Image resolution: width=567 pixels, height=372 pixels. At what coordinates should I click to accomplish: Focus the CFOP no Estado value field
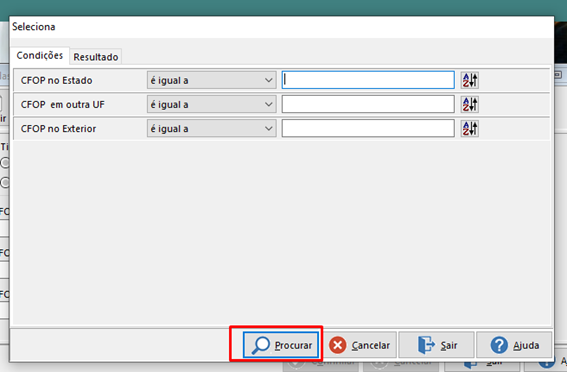point(368,80)
